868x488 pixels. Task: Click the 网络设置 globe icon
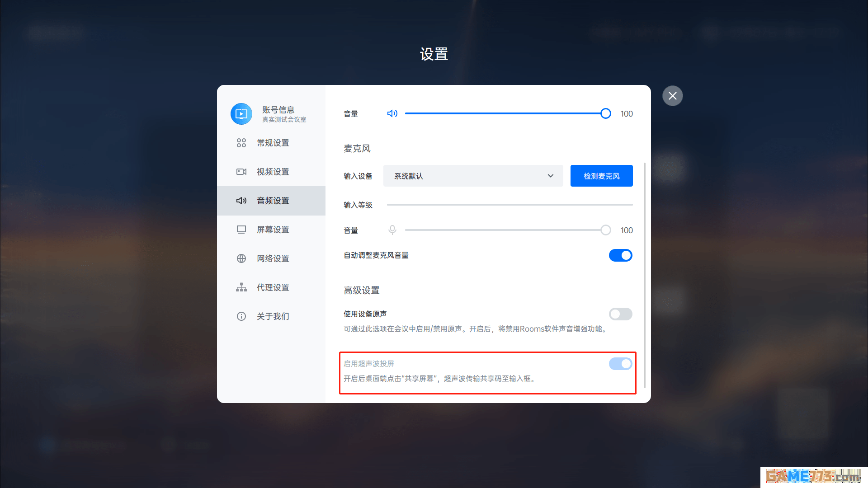click(x=241, y=258)
